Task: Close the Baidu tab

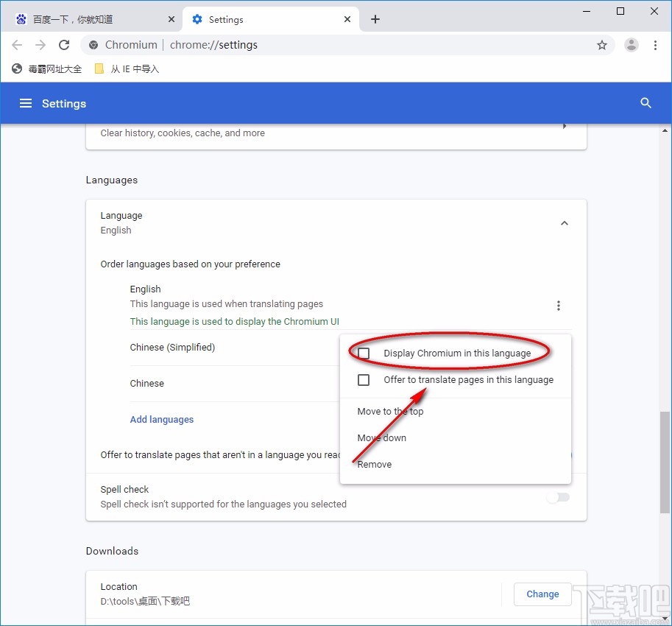Action: 171,19
